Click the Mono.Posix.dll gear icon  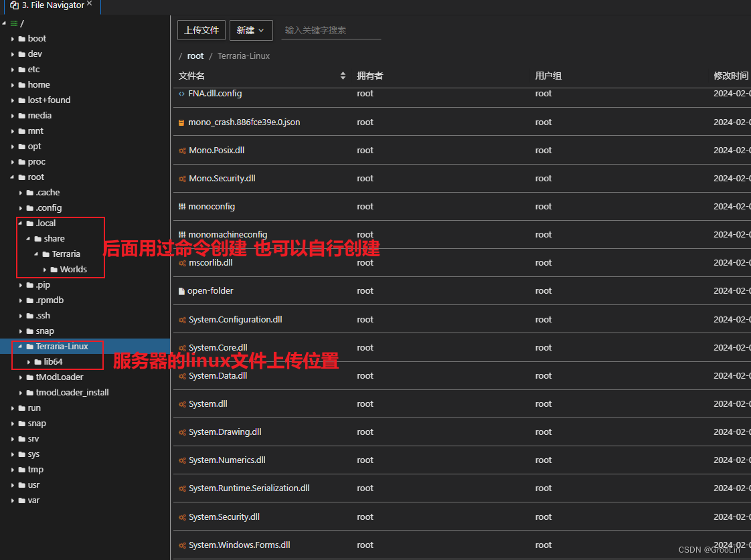[182, 151]
